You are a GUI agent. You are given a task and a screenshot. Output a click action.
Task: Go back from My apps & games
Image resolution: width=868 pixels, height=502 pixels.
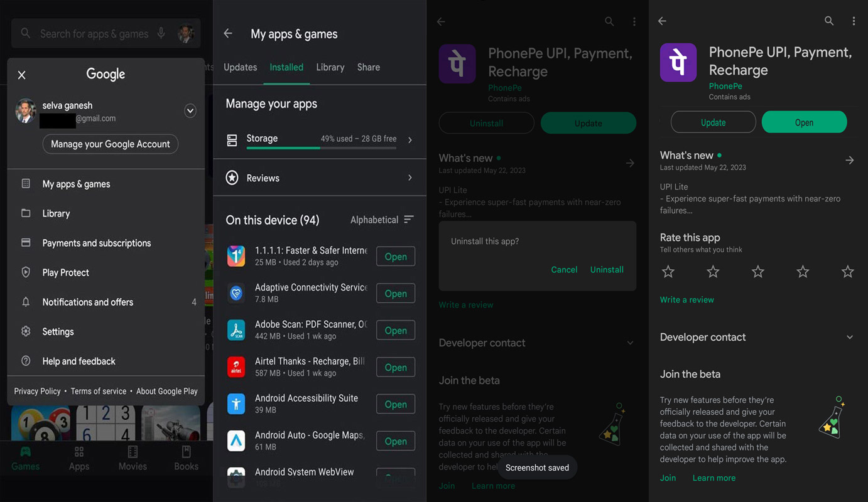(228, 34)
